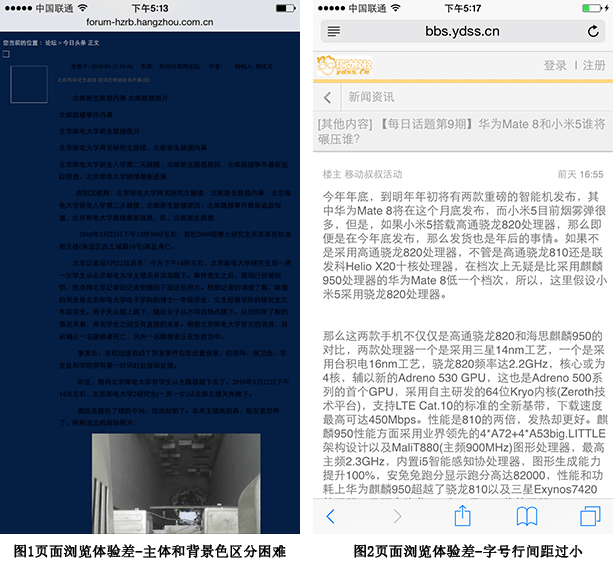Tap the small square icon below the breadcrumb
The width and height of the screenshot is (613, 562).
tap(6, 54)
